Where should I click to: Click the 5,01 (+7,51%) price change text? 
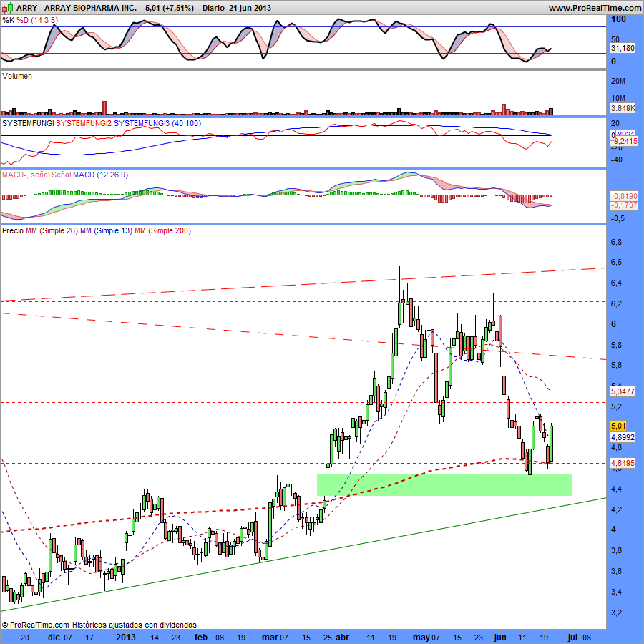click(x=169, y=8)
